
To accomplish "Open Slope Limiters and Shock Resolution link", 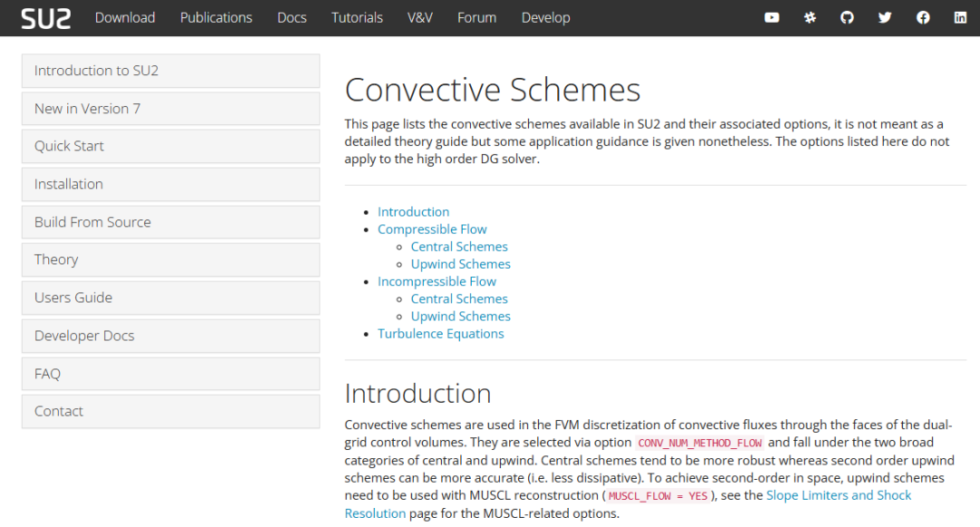I will (838, 495).
